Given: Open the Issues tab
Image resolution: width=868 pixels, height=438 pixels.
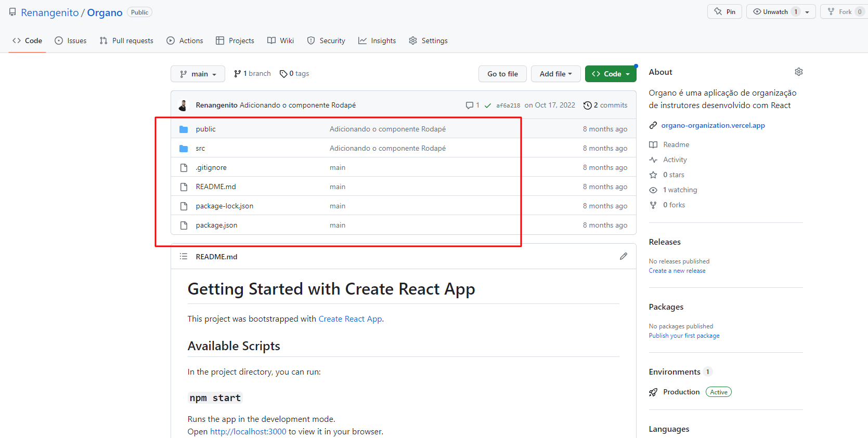Looking at the screenshot, I should coord(71,41).
